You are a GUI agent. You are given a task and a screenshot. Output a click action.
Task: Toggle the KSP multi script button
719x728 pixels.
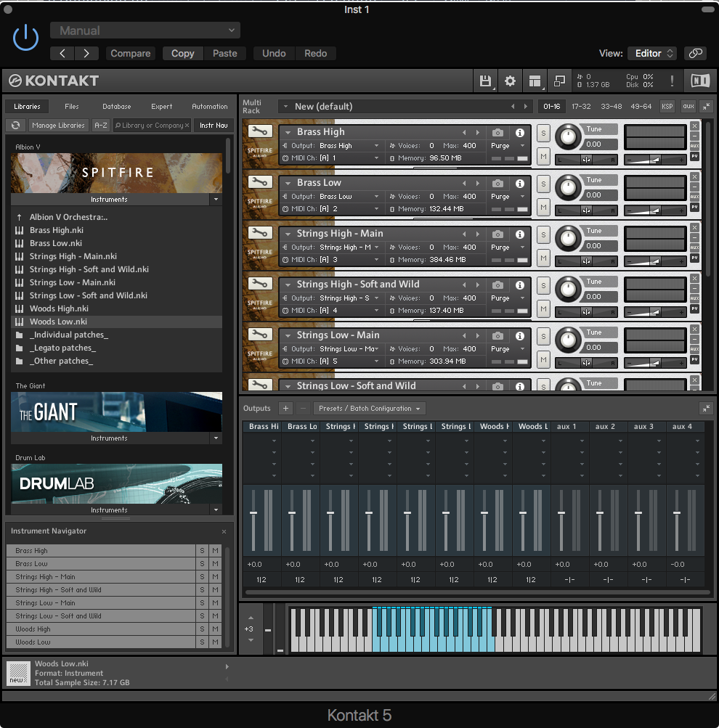[x=667, y=106]
